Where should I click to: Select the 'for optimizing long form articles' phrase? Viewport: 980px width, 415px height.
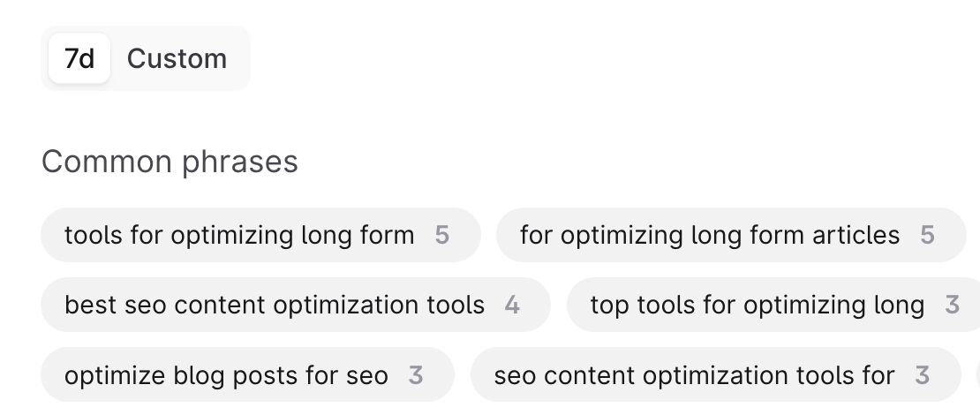coord(731,235)
